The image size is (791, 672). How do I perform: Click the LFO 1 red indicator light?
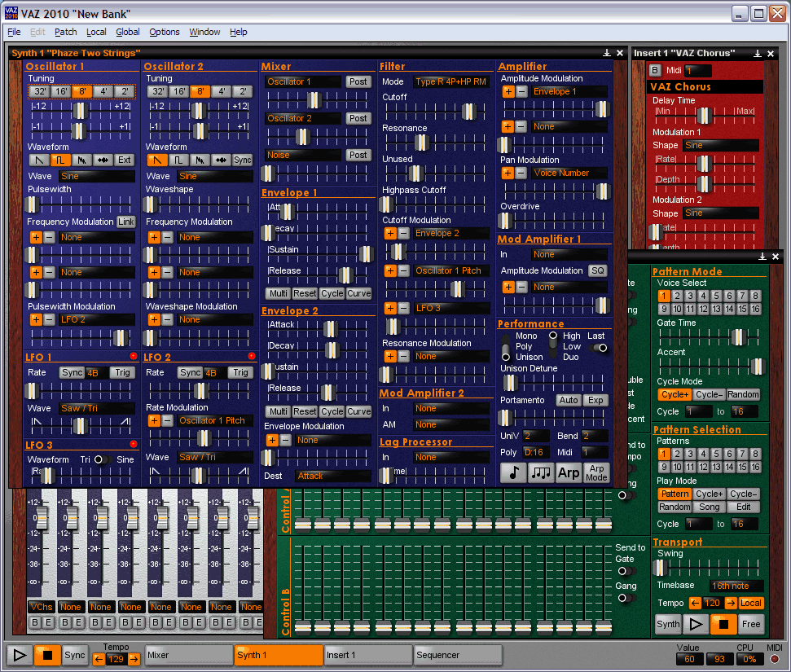pos(134,356)
